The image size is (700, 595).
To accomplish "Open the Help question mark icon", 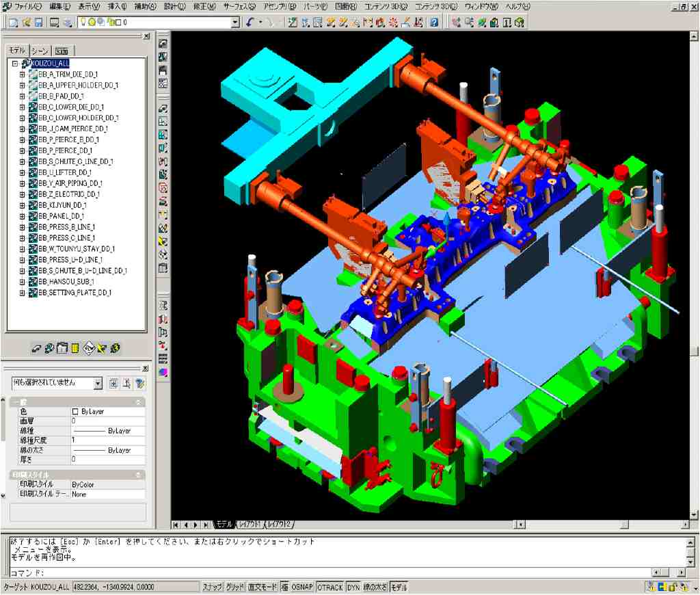I will click(434, 23).
